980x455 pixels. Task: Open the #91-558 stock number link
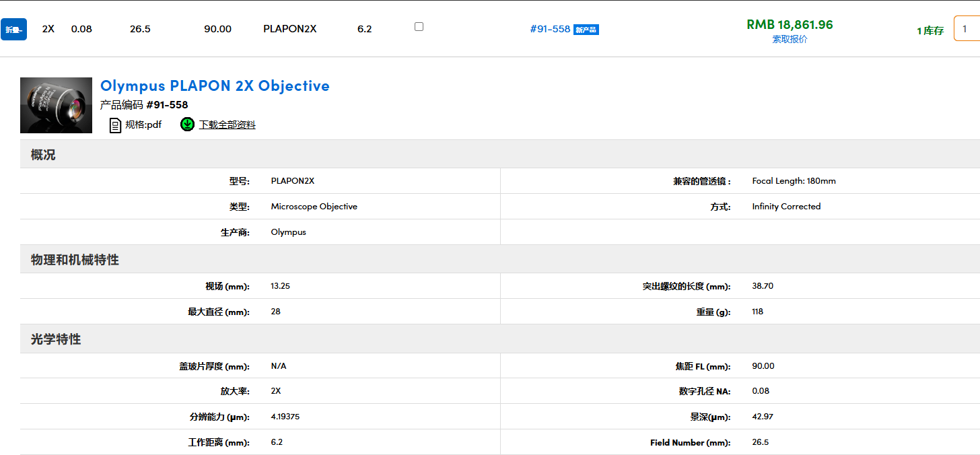550,29
